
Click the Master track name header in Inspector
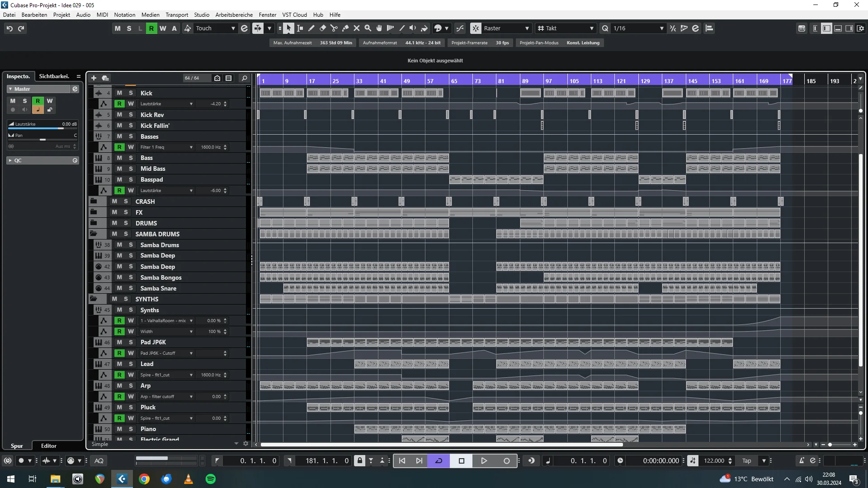pos(39,89)
